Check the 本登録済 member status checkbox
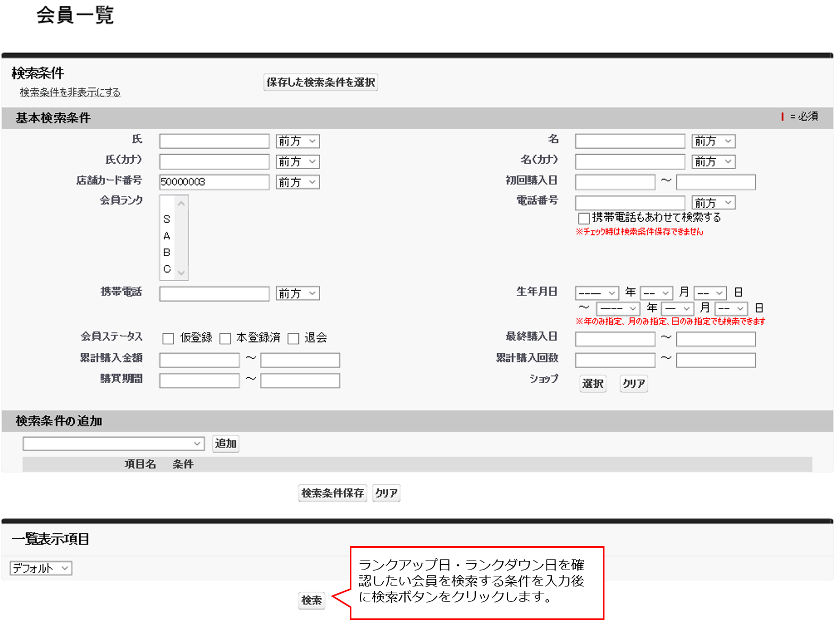Viewport: 840px width, 620px height. (x=225, y=338)
